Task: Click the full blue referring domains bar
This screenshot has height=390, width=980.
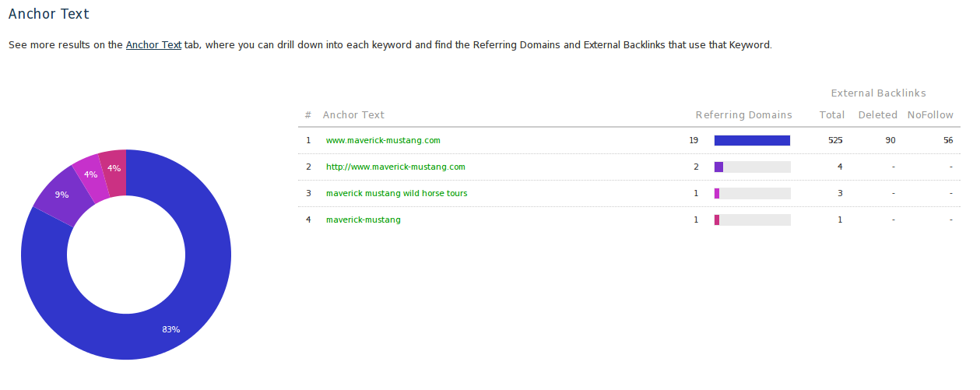Action: click(x=752, y=140)
